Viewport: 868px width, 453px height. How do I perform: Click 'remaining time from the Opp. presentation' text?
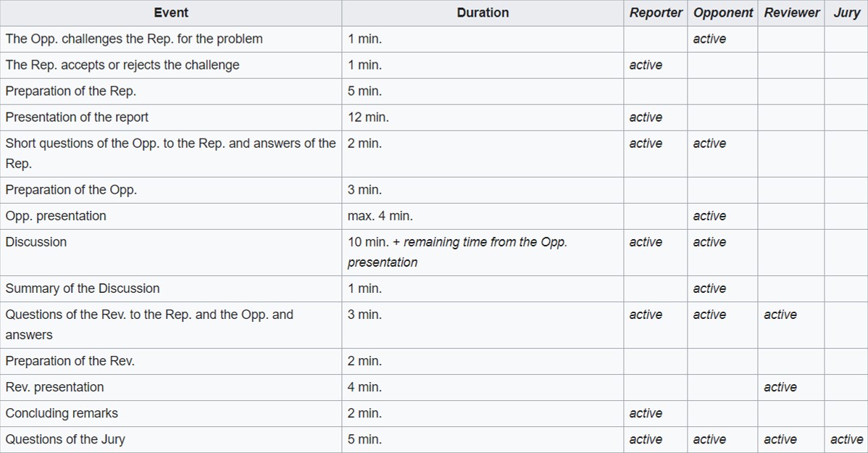(x=457, y=252)
